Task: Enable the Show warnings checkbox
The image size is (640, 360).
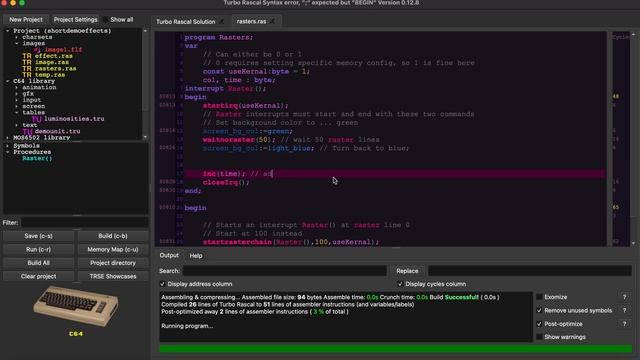Action: [539, 337]
